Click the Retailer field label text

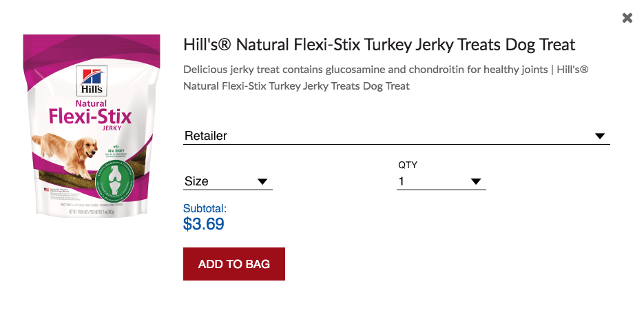pyautogui.click(x=206, y=136)
